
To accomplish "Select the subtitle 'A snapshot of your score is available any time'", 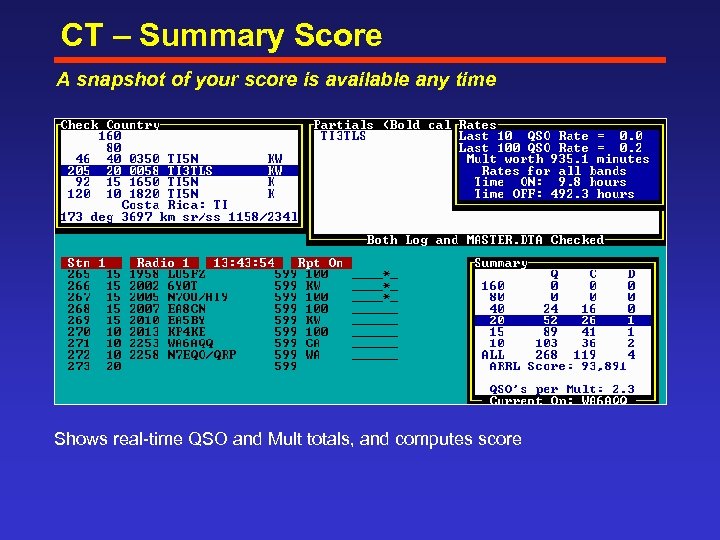I will click(276, 79).
